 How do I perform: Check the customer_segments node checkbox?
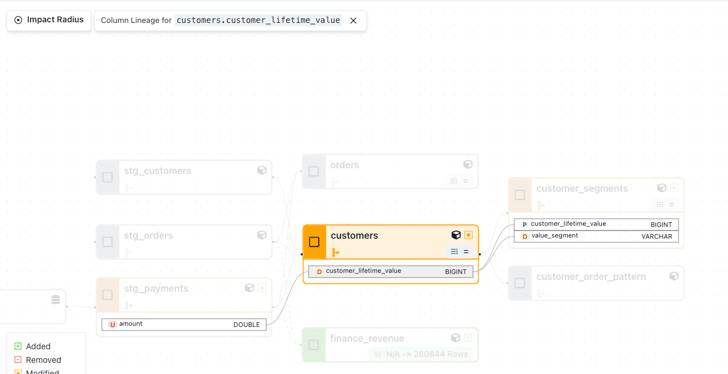coord(520,195)
